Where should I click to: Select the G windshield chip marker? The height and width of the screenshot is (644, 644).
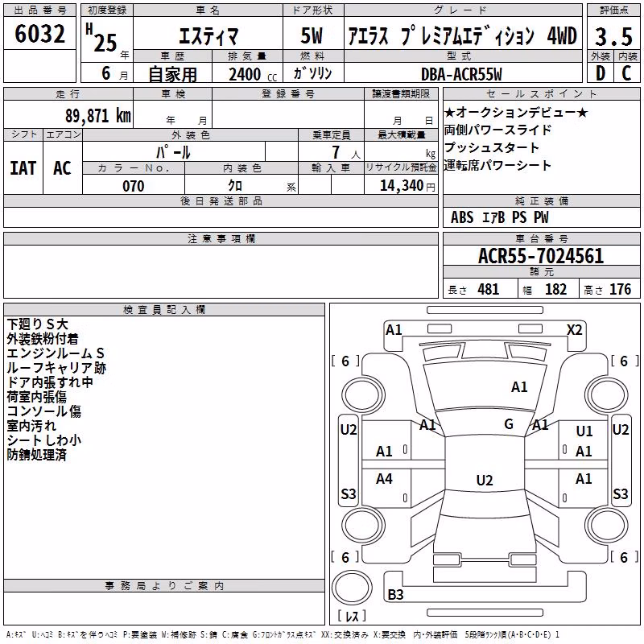point(509,423)
